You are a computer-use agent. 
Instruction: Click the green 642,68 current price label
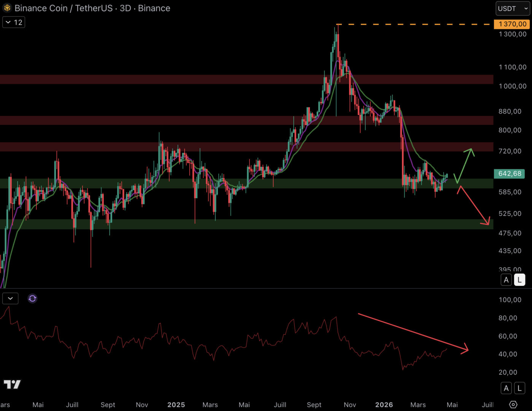click(510, 174)
